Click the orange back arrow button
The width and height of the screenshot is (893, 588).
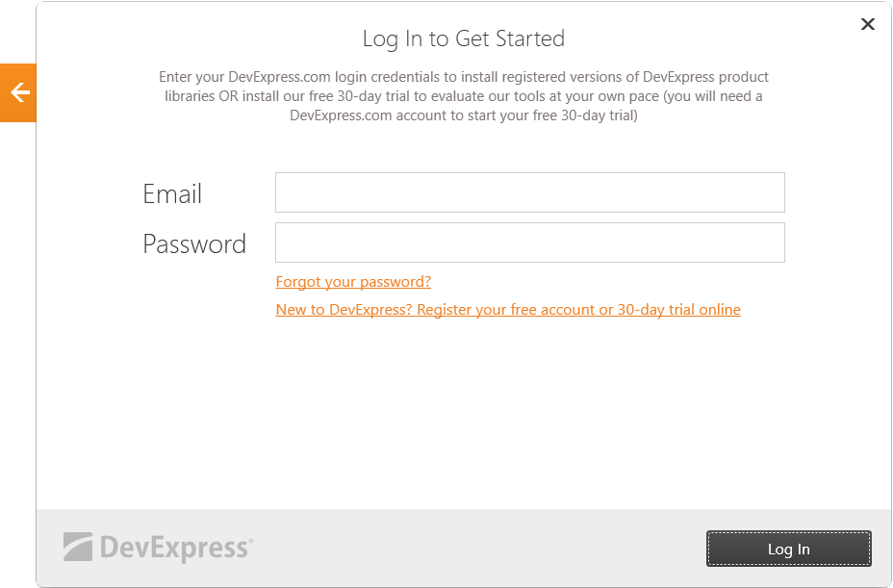coord(18,92)
